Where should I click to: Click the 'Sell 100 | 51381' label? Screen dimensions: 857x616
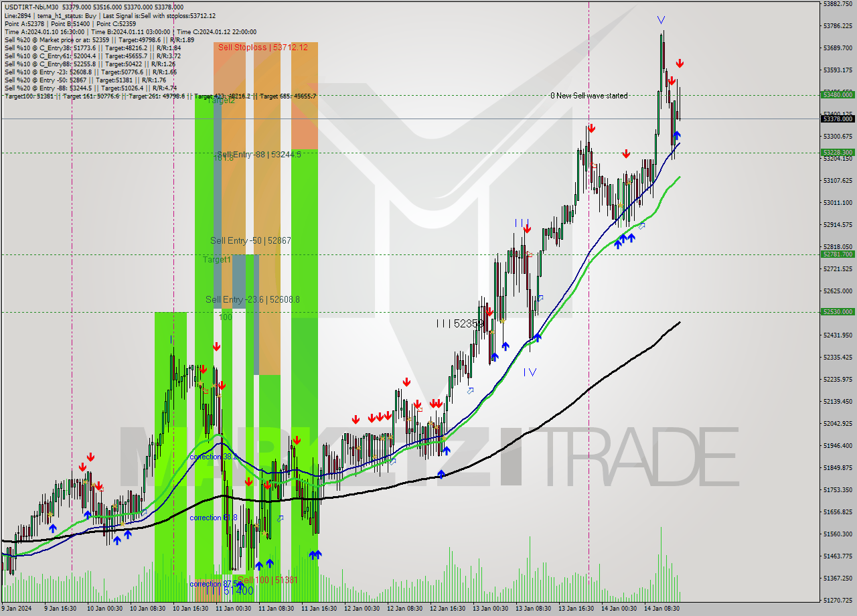tap(268, 580)
